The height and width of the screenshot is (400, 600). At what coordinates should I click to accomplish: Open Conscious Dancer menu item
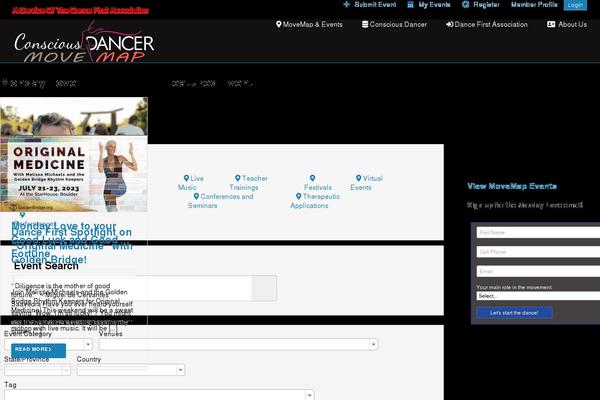tap(394, 24)
